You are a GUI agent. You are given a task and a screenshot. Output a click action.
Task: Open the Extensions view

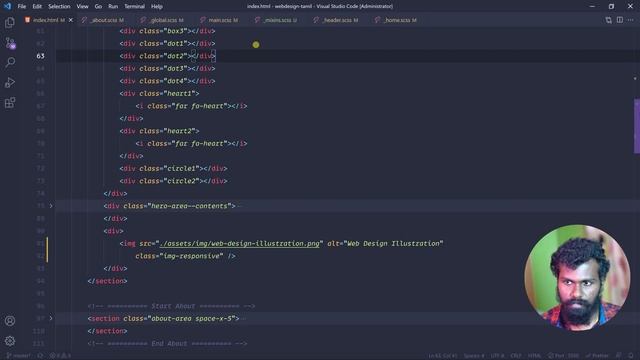point(10,102)
